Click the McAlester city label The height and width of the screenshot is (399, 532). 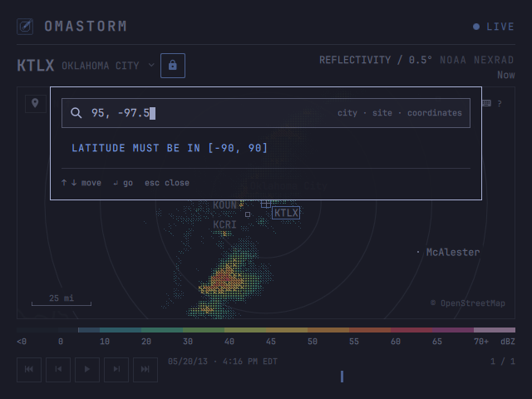click(x=453, y=252)
